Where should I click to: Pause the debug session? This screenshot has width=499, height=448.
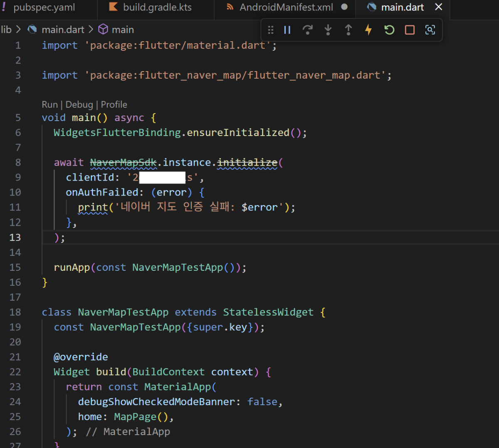coord(287,30)
